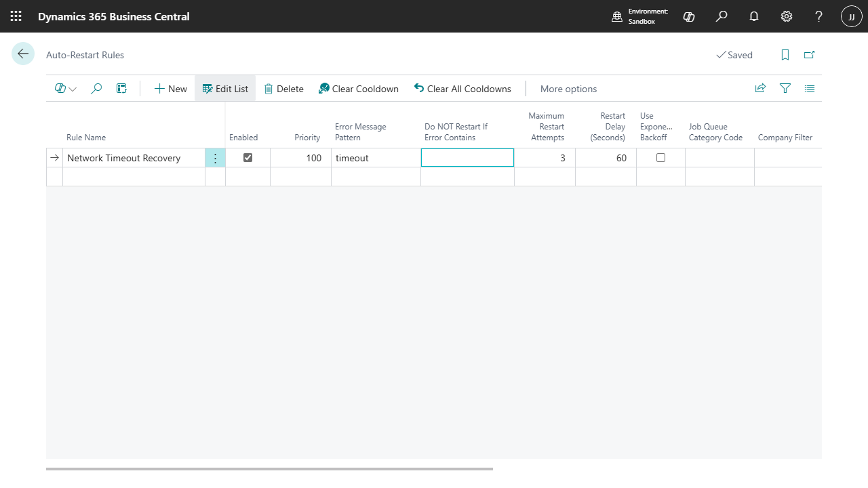
Task: Expand More options menu
Action: 568,89
